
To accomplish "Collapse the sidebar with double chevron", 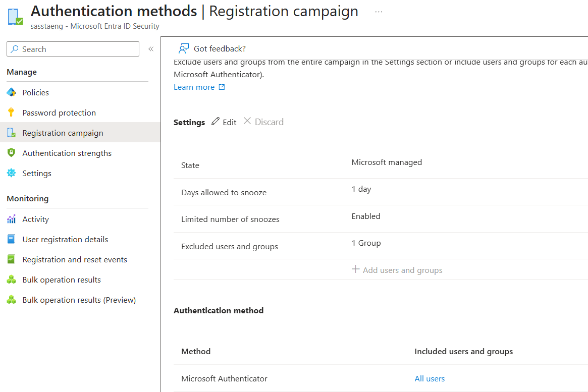I will pyautogui.click(x=151, y=49).
